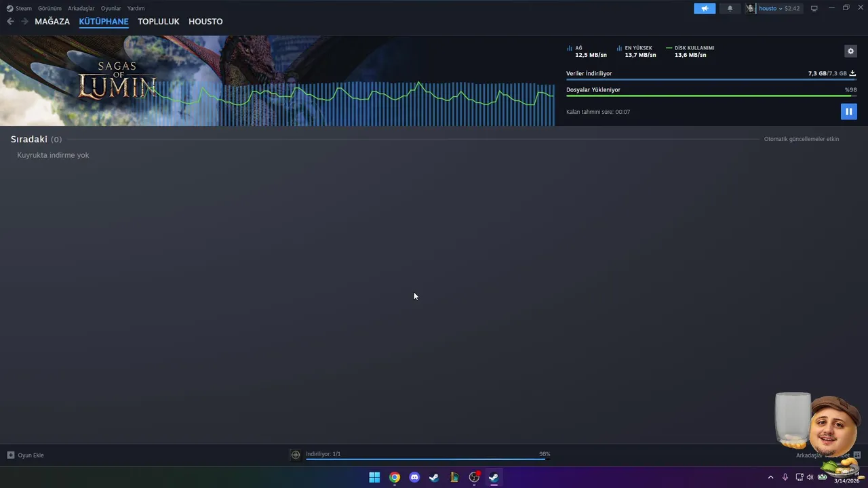Click the bottom download progress bar
Image resolution: width=868 pixels, height=488 pixels.
tap(428, 460)
